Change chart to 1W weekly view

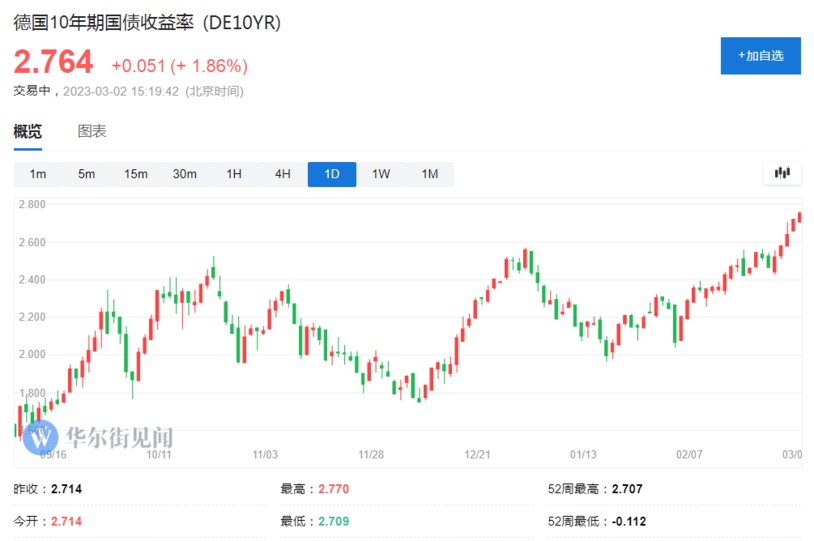pyautogui.click(x=381, y=174)
